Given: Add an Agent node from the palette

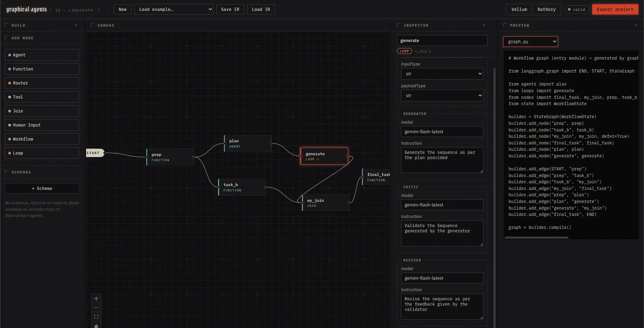Looking at the screenshot, I should coord(42,55).
